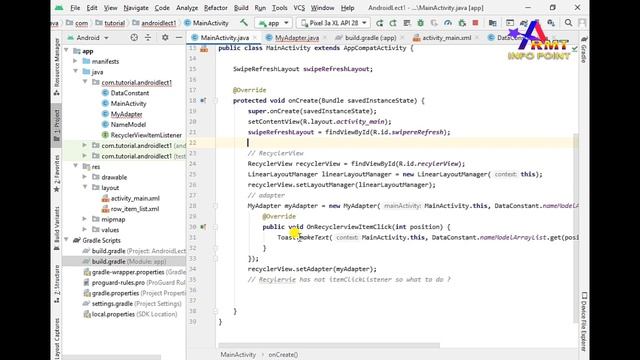Open the SDK Manager icon
The image size is (640, 360).
551,23
